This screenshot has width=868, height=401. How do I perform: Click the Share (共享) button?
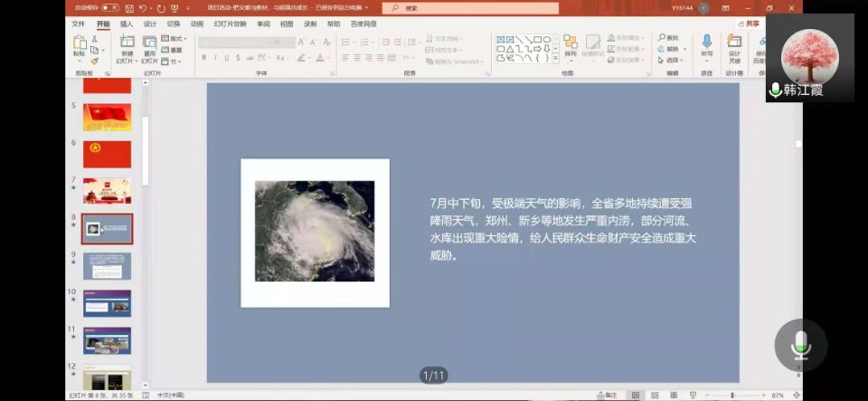tap(750, 24)
